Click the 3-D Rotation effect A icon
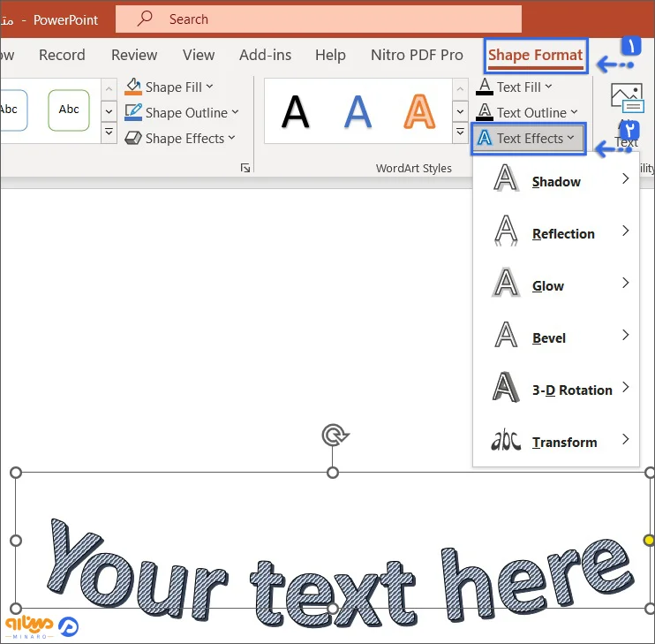Image resolution: width=655 pixels, height=644 pixels. click(x=506, y=387)
